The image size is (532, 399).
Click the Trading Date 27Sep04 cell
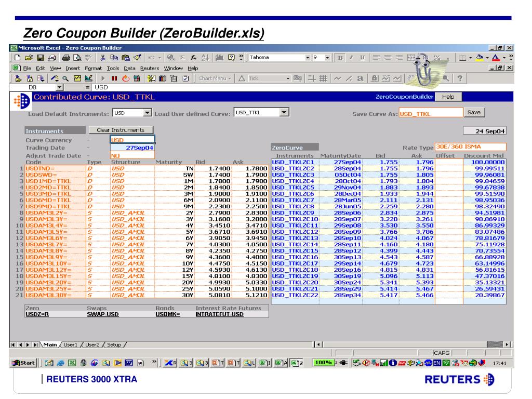[132, 148]
